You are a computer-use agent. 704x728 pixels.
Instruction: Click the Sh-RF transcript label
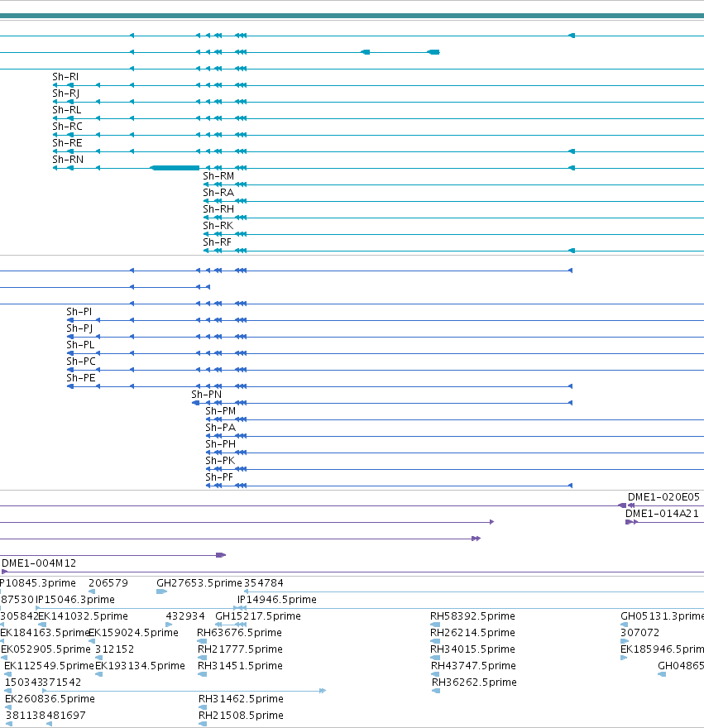coord(217,242)
